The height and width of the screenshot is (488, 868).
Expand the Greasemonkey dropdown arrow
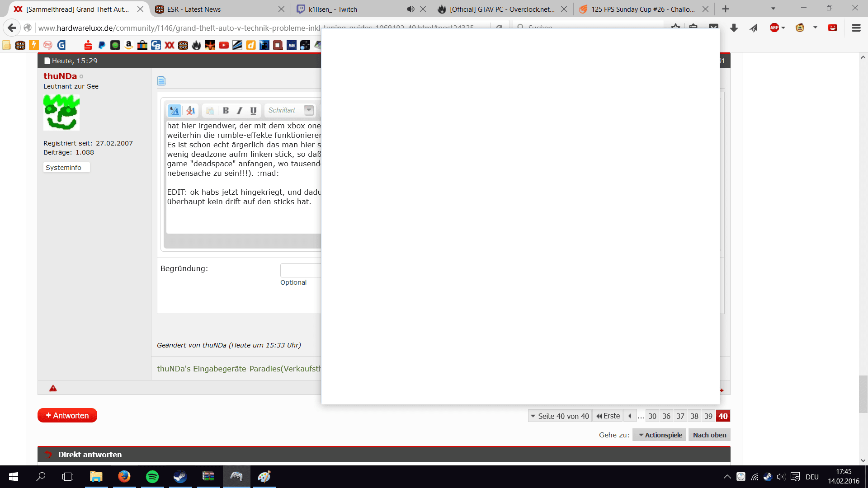pyautogui.click(x=815, y=28)
